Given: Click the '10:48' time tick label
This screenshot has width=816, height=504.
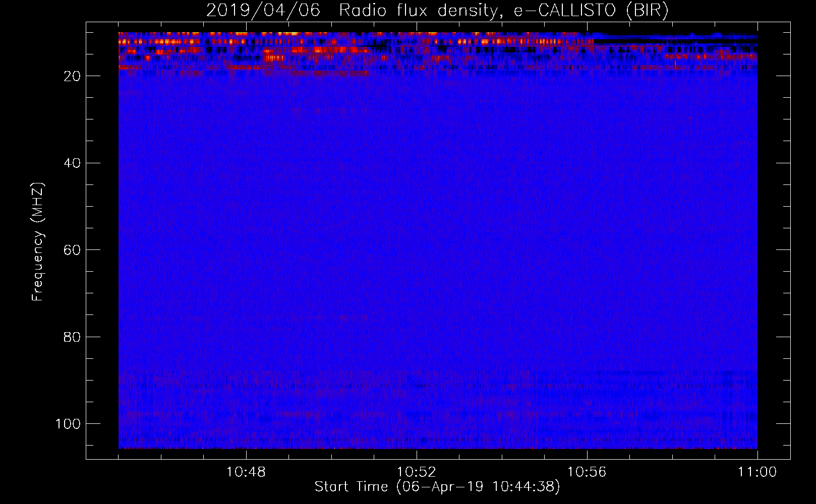Looking at the screenshot, I should [x=246, y=472].
